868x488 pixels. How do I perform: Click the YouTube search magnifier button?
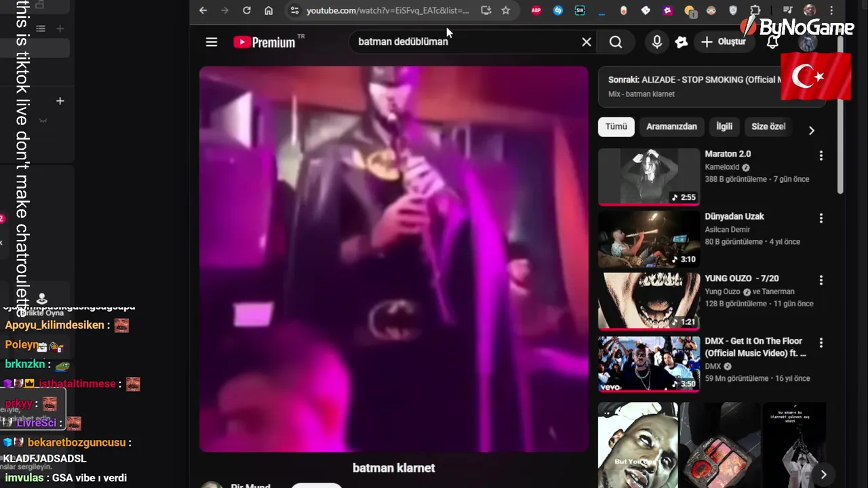click(x=616, y=42)
